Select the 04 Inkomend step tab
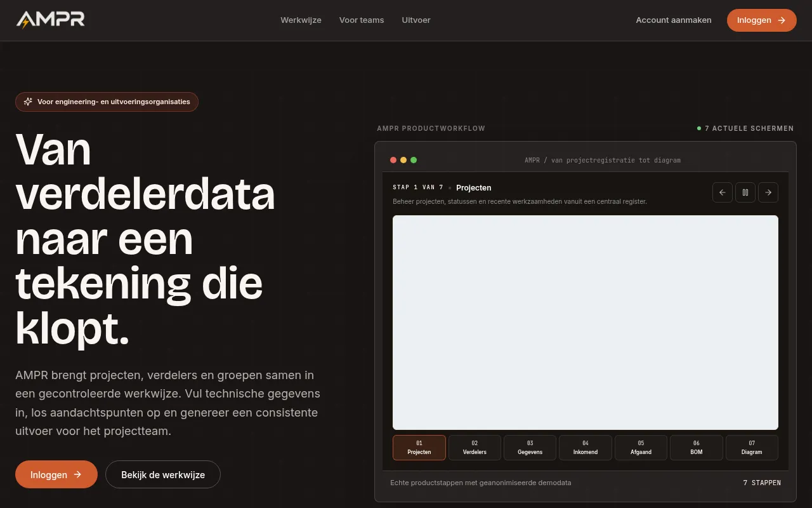The height and width of the screenshot is (508, 812). 586,448
